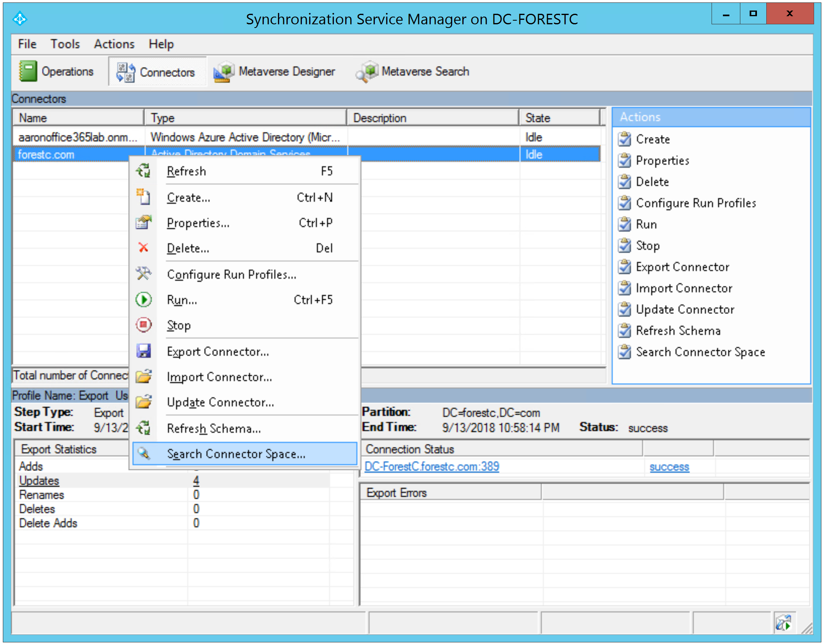Open the Actions menu in menu bar

[114, 44]
